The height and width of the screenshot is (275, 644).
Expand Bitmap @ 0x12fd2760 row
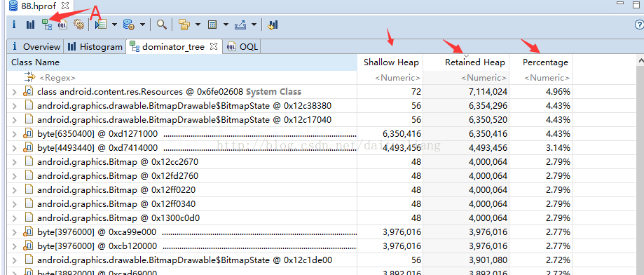click(x=15, y=176)
